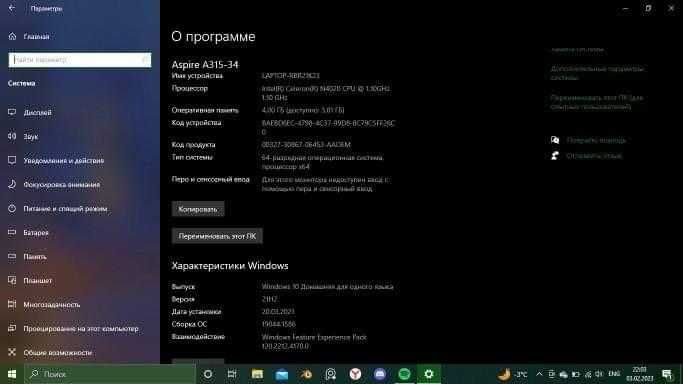Open Mail app from taskbar

(282, 374)
